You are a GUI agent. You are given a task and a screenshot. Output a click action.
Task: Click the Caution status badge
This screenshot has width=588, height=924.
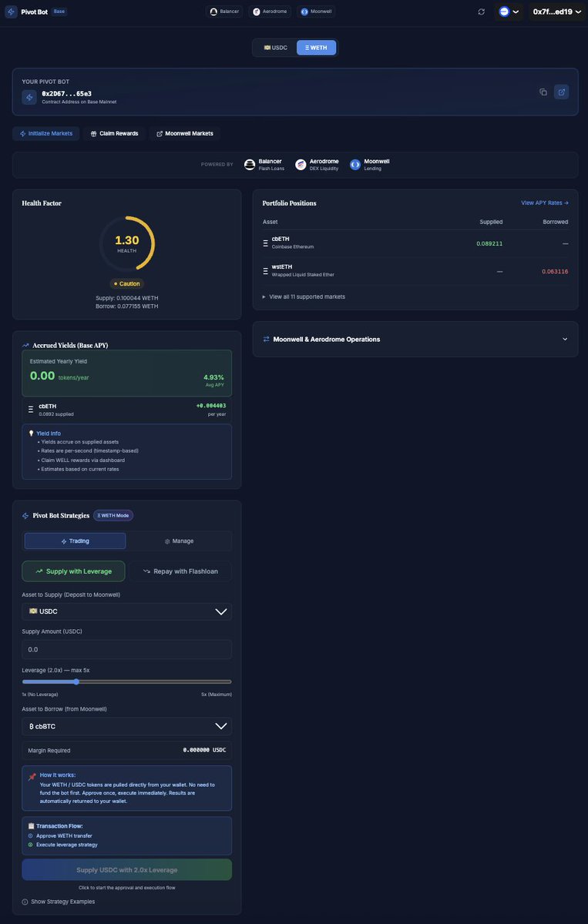127,283
